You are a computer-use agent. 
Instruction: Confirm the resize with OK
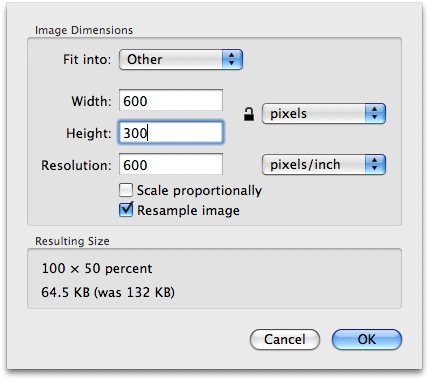pyautogui.click(x=367, y=340)
